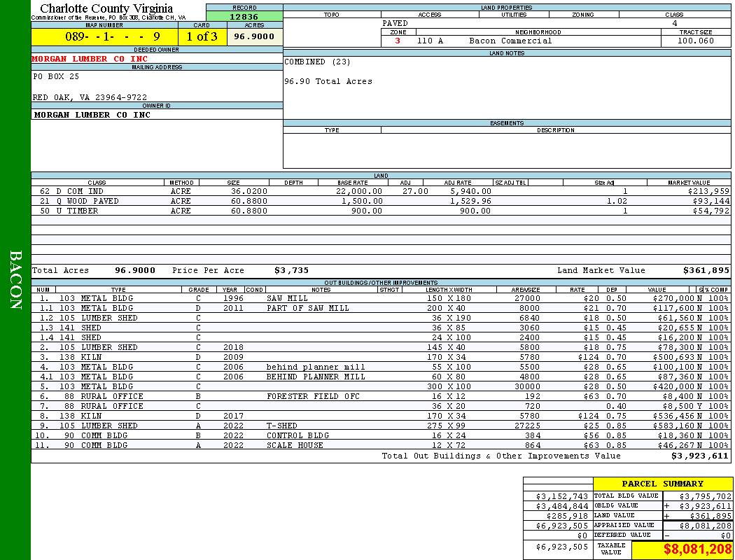Select price per acre $3,735
Image resolution: width=735 pixels, height=560 pixels.
[x=292, y=270]
